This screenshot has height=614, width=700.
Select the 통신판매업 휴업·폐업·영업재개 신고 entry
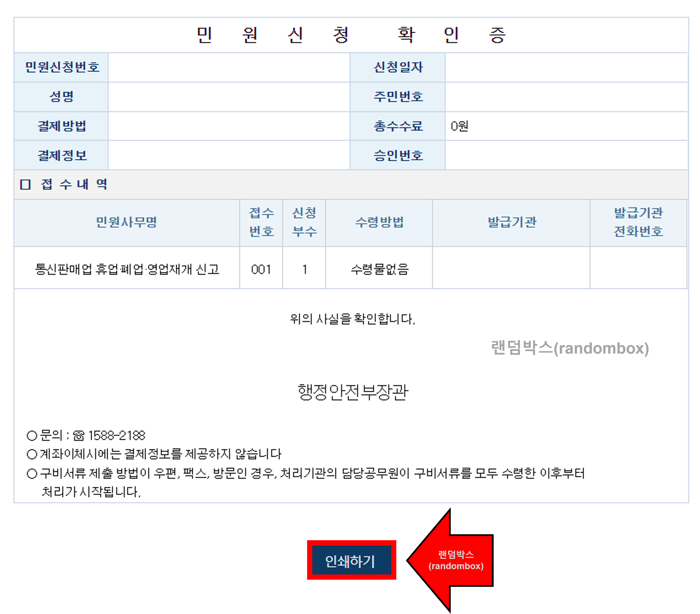tap(127, 269)
